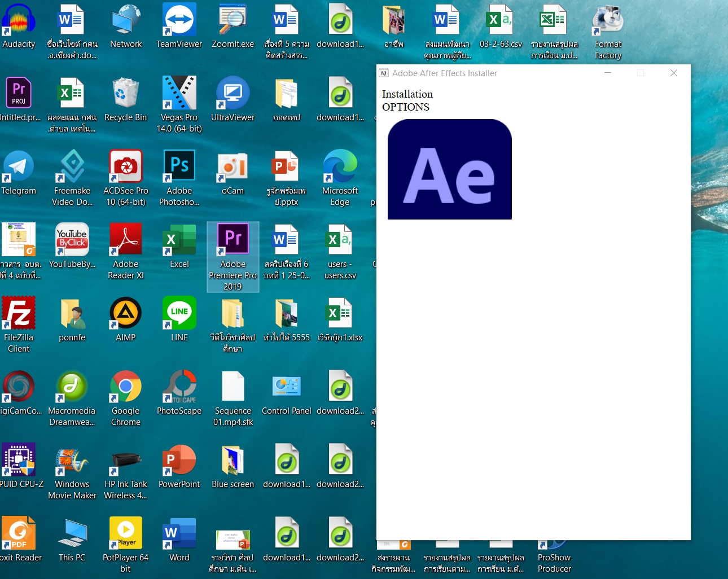Open the ponnfe folder
This screenshot has height=579, width=728.
tap(72, 319)
